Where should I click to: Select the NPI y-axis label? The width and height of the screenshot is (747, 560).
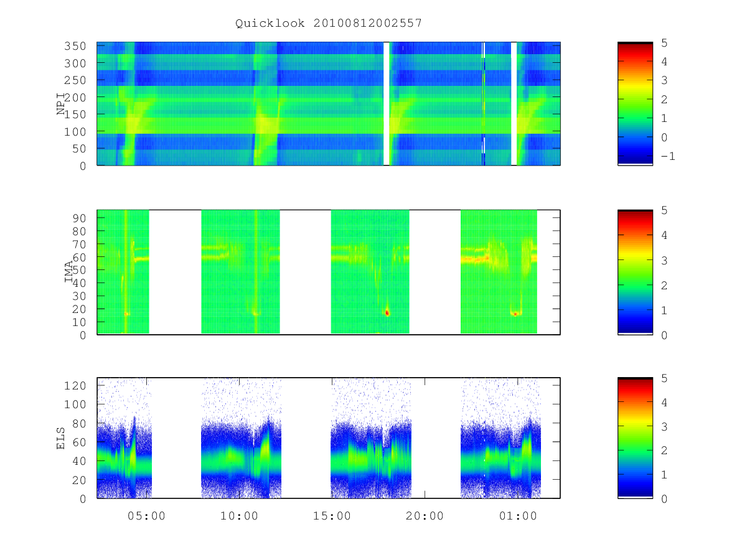pyautogui.click(x=61, y=103)
